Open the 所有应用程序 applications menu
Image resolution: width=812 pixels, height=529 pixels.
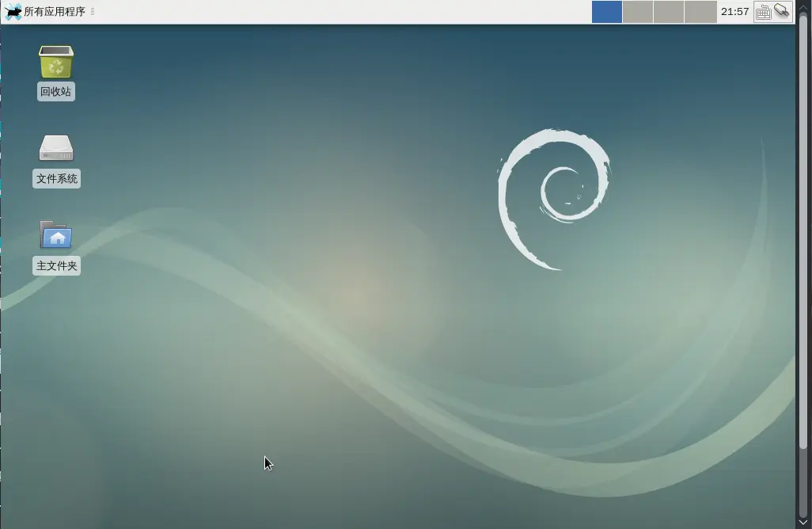(44, 11)
